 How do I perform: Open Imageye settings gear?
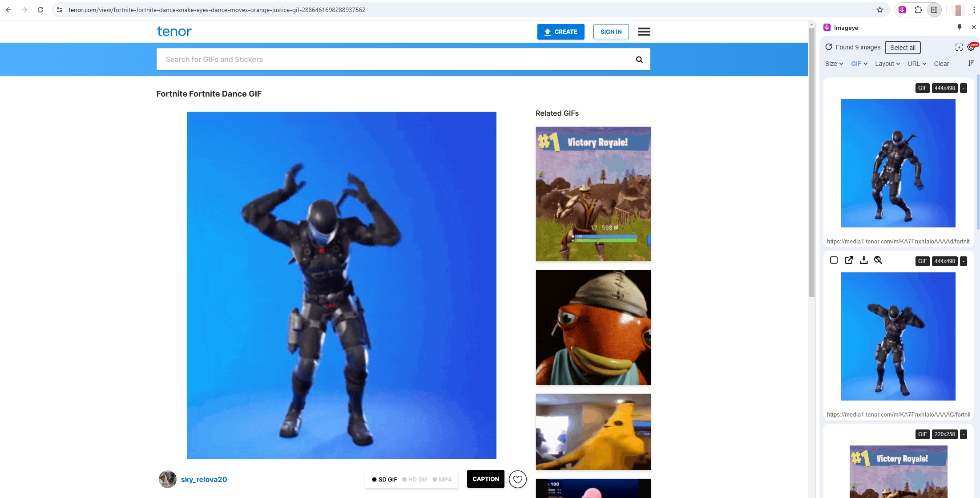coord(971,47)
